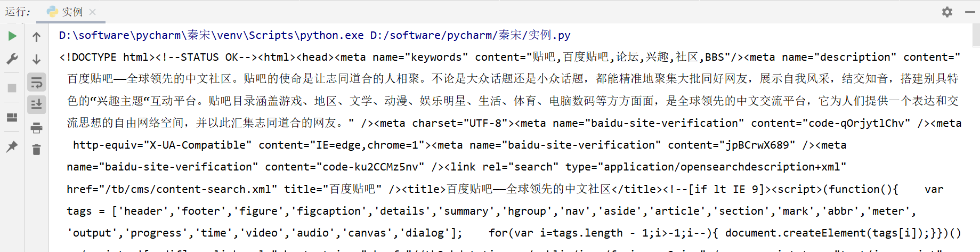Jump down the stack trace arrow
The width and height of the screenshot is (980, 252).
point(36,59)
